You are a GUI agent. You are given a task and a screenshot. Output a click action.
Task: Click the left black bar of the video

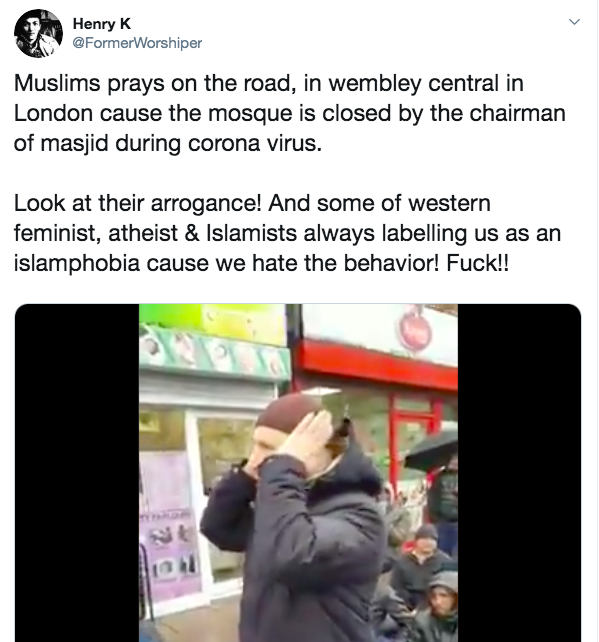tap(77, 473)
